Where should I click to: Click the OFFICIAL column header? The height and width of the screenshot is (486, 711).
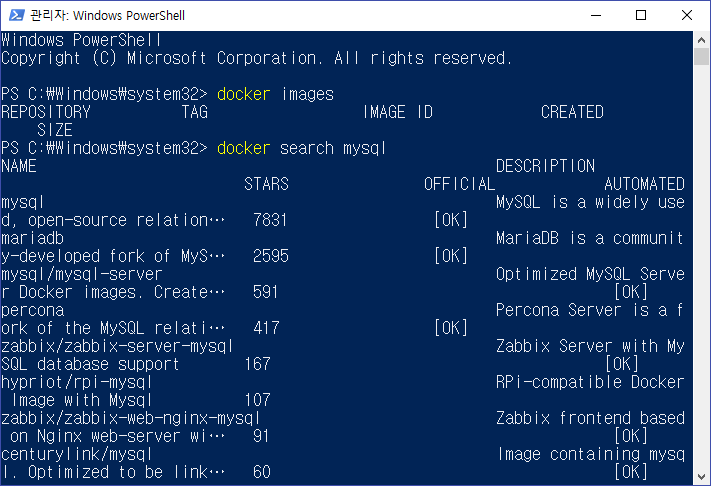click(459, 184)
